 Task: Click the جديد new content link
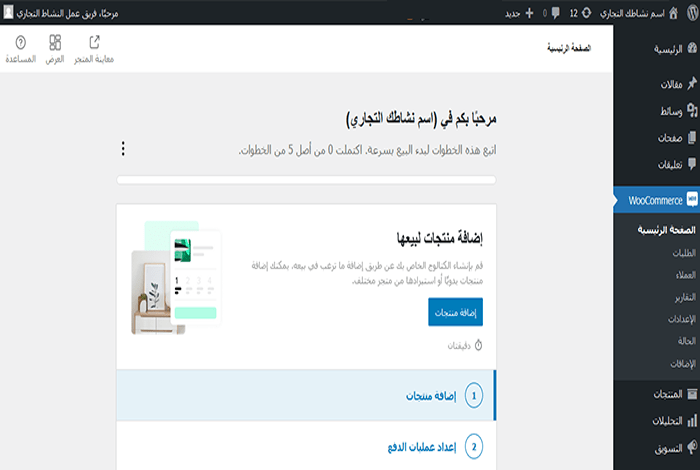(512, 14)
